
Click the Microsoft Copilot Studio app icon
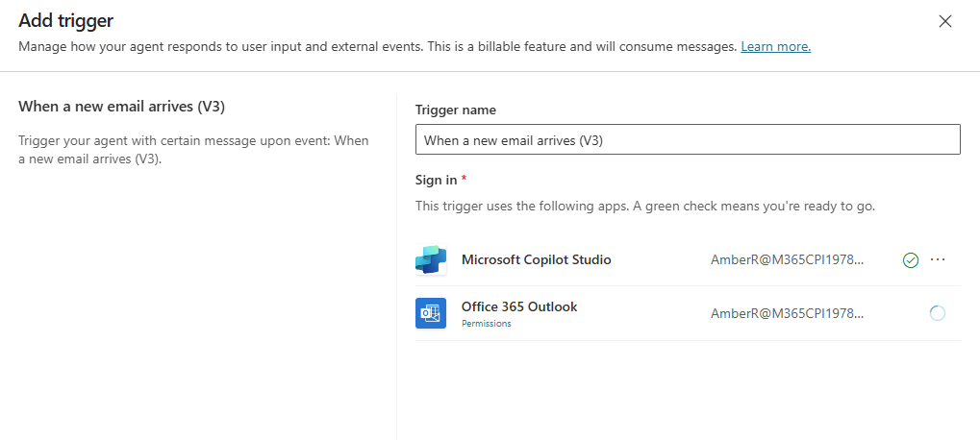[x=431, y=260]
